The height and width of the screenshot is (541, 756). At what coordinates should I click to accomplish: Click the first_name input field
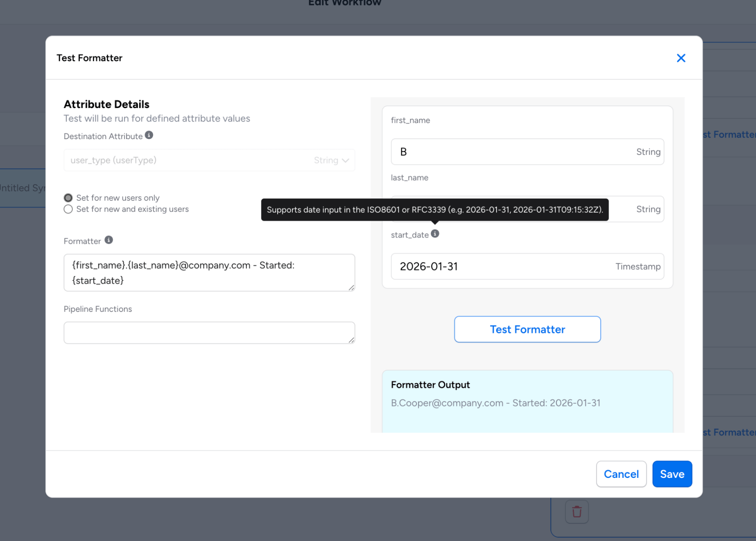coord(511,152)
